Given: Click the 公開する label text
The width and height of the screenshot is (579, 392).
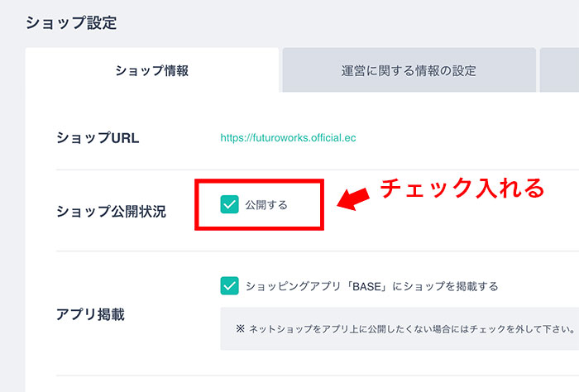Looking at the screenshot, I should click(x=266, y=205).
